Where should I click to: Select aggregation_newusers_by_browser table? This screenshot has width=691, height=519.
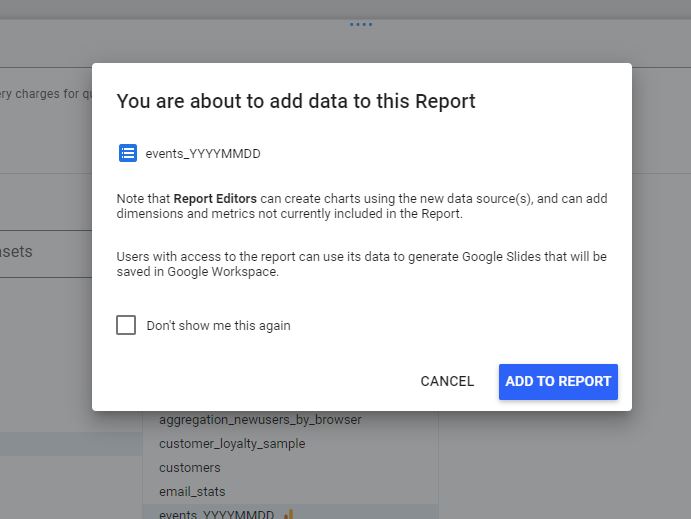pos(260,420)
